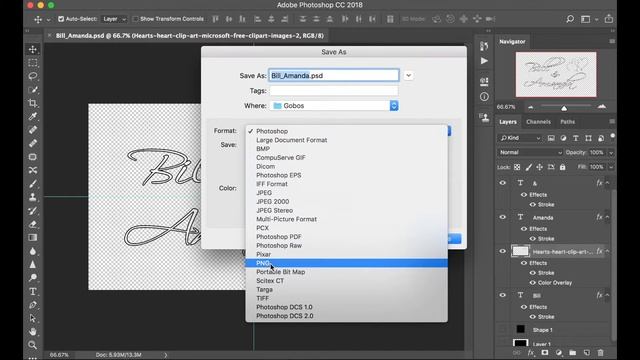This screenshot has height=360, width=640.
Task: Choose TIFF in the format list
Action: [x=346, y=298]
